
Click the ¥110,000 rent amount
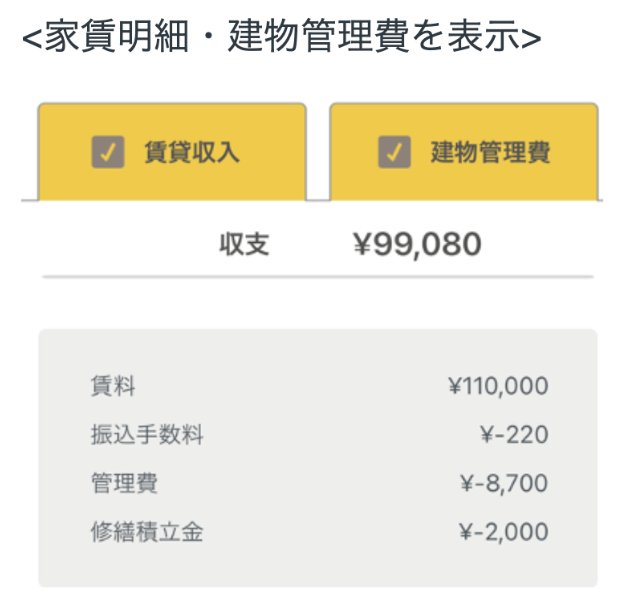tap(498, 386)
